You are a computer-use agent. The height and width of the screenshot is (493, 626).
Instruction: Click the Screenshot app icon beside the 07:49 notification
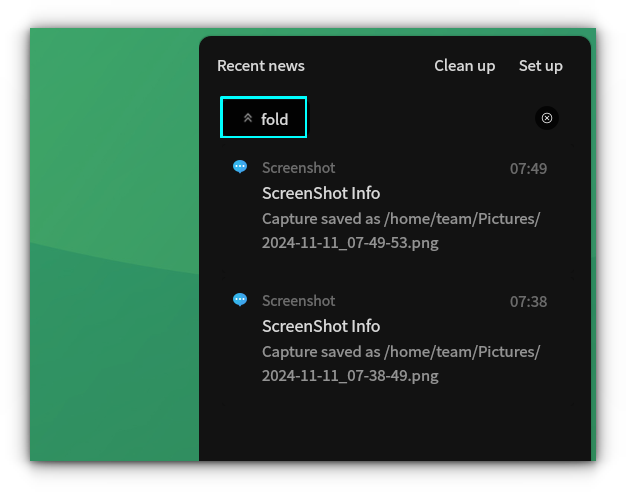pos(240,167)
